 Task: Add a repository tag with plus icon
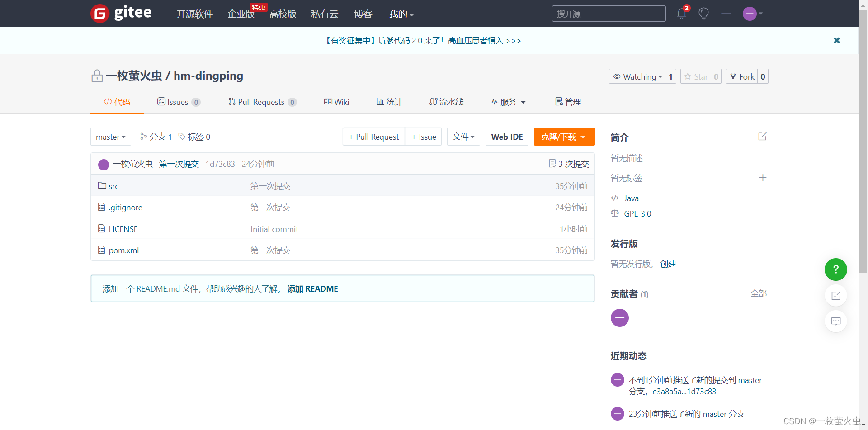pyautogui.click(x=763, y=178)
